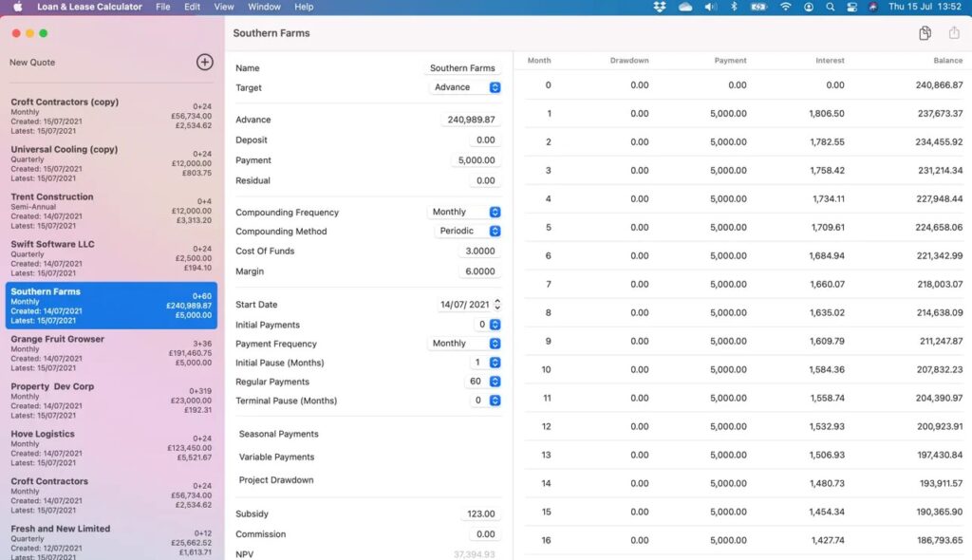This screenshot has height=560, width=972.
Task: Open the Window menu
Action: click(x=264, y=7)
